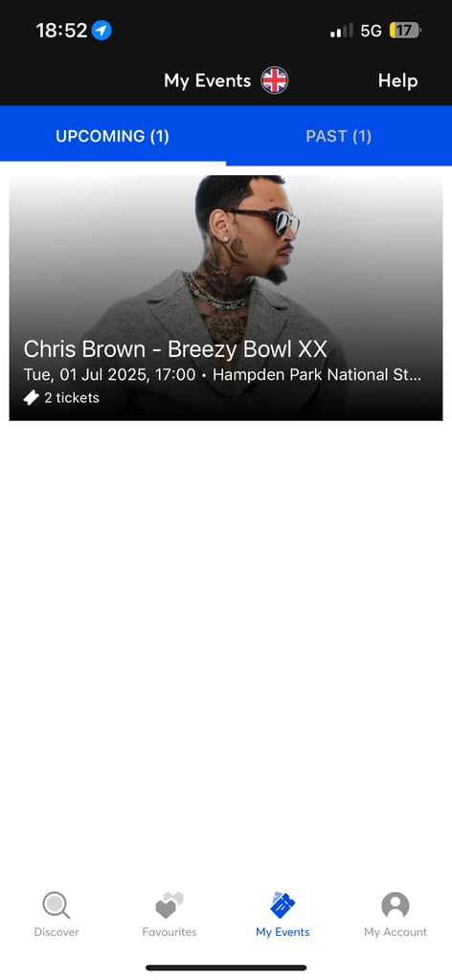This screenshot has width=452, height=980.
Task: Tap the location arrow status icon
Action: 102,30
